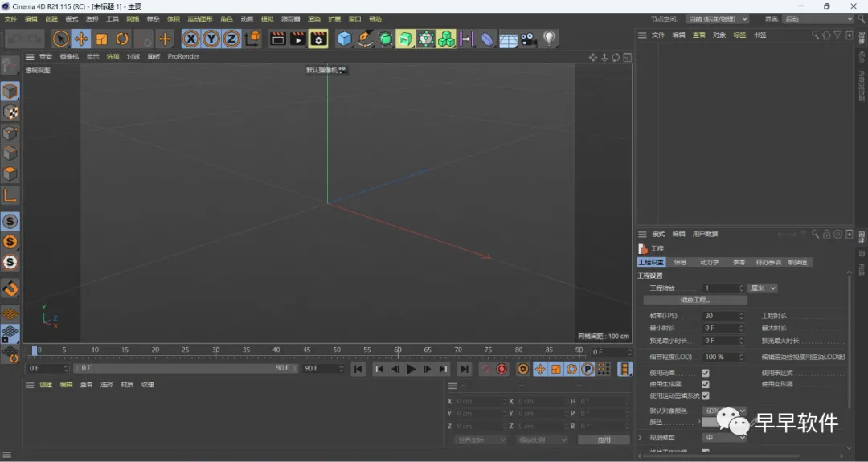Select Texture mode checkered cube icon
The height and width of the screenshot is (462, 868).
coord(10,112)
